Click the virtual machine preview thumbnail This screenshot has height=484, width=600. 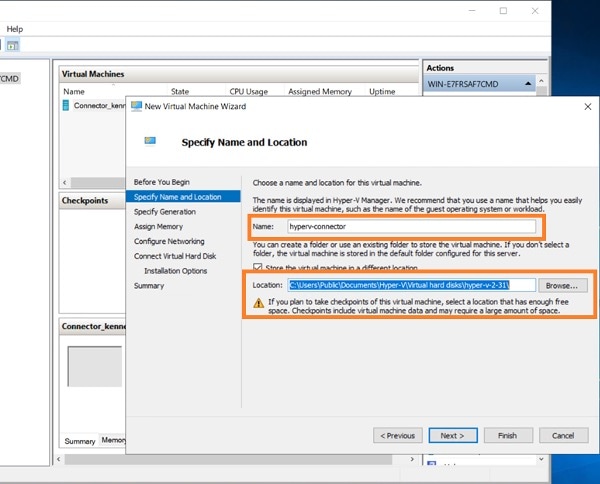point(95,367)
